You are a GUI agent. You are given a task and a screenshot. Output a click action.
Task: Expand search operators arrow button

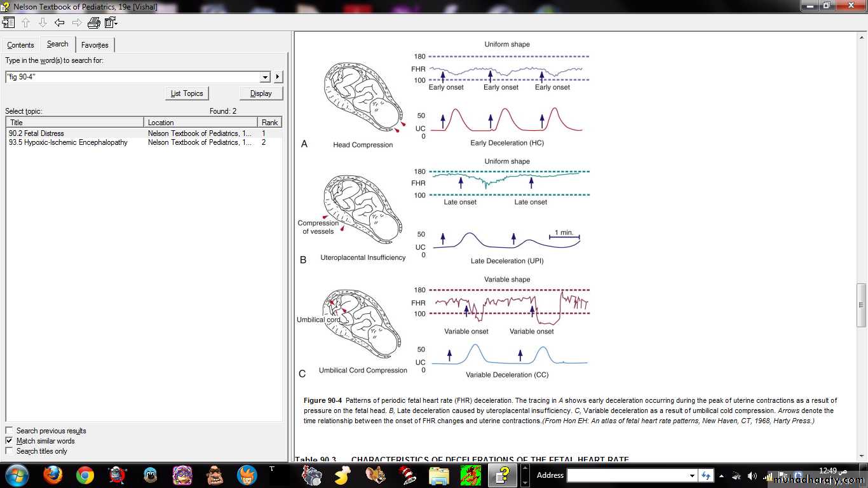click(278, 77)
